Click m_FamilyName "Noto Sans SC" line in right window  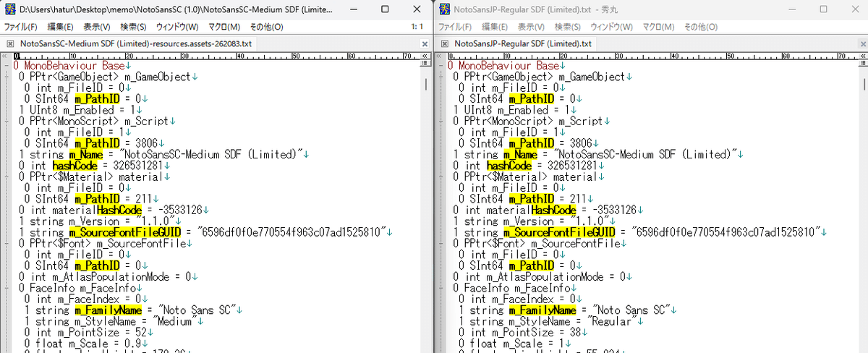[567, 309]
